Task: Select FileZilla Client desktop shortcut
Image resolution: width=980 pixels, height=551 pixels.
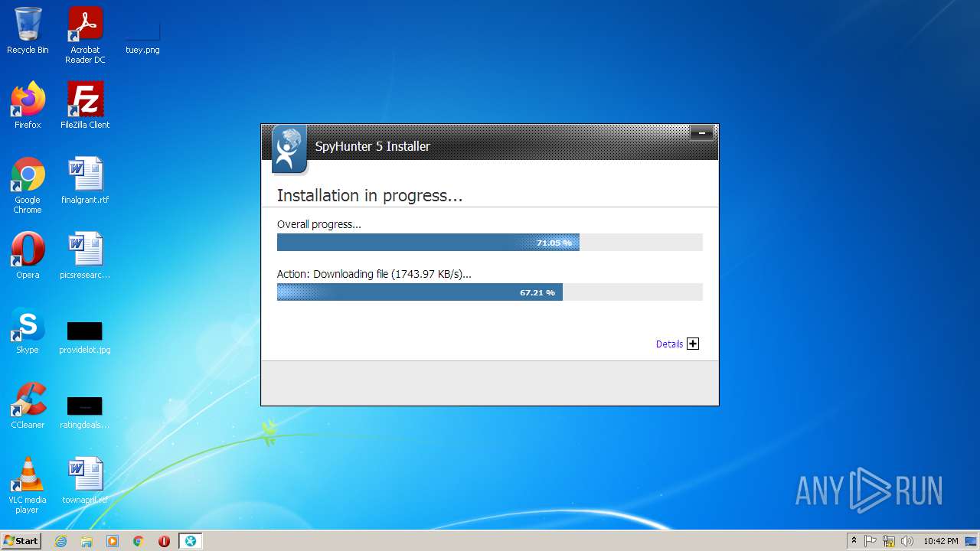Action: coord(85,106)
